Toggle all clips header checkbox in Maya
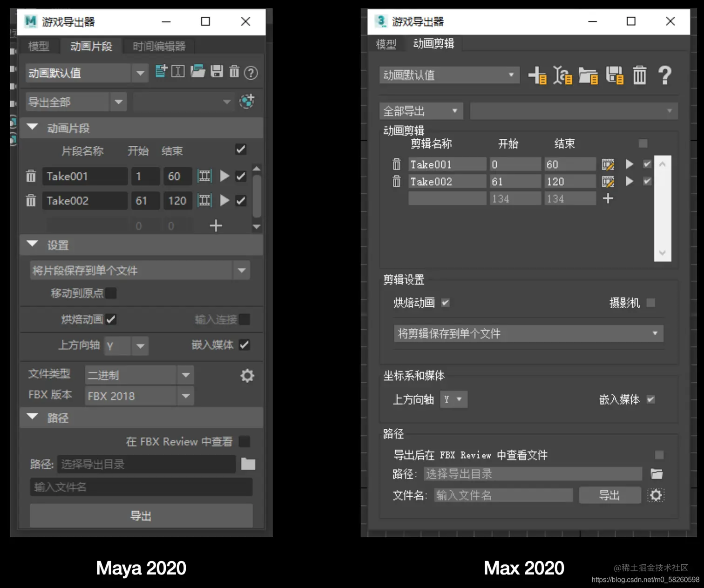704x588 pixels. click(241, 149)
